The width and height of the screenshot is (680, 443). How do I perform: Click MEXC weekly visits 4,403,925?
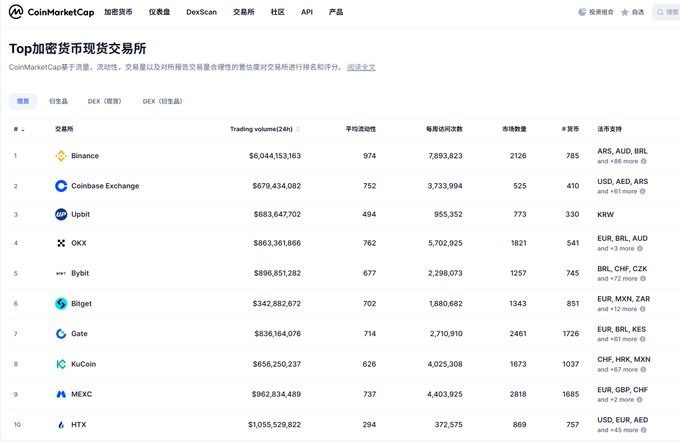pos(445,394)
